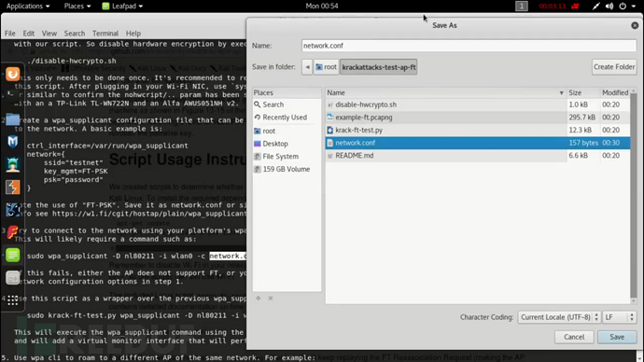Open Help menu in terminal window
The image size is (644, 362).
pos(133,34)
